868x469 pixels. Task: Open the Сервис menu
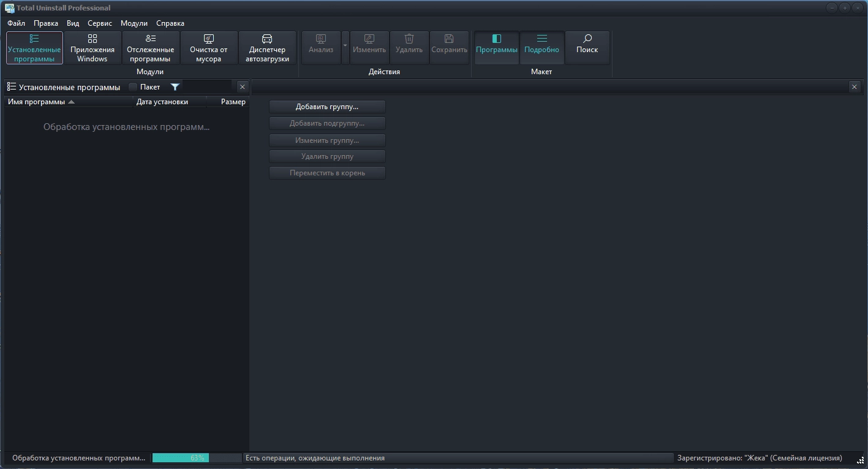100,23
